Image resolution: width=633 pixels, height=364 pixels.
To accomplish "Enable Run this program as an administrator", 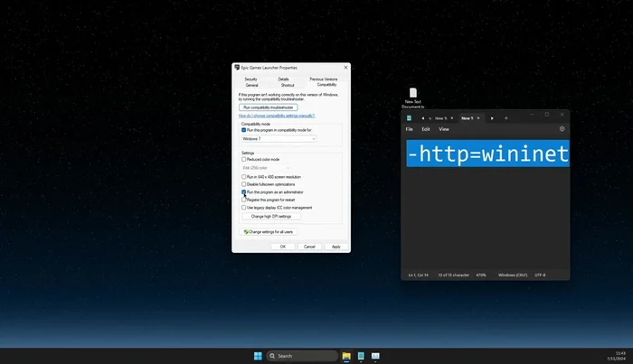I will coord(244,191).
